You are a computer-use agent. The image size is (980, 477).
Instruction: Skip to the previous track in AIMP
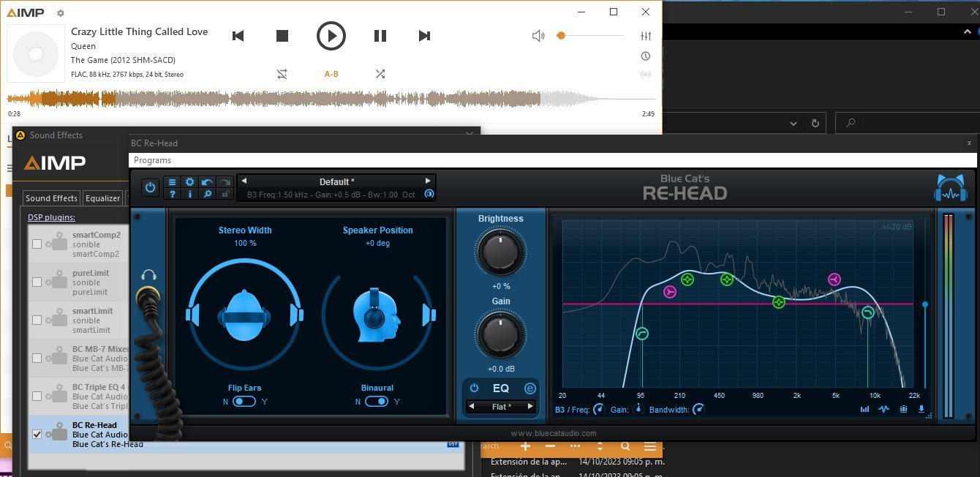tap(238, 35)
